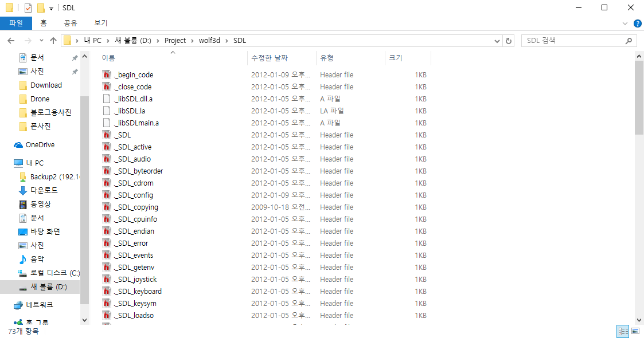Open 블로그용사진 folder in sidebar
Image resolution: width=644 pixels, height=338 pixels.
pyautogui.click(x=50, y=112)
